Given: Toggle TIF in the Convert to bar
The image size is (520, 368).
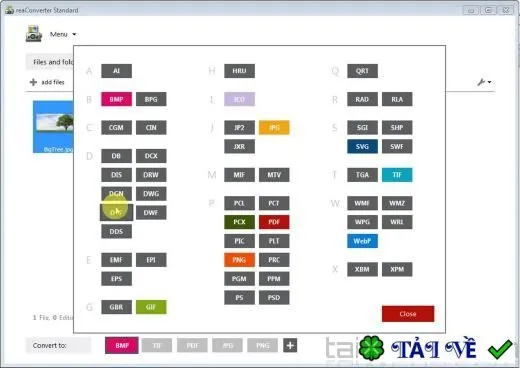Looking at the screenshot, I should (x=157, y=346).
